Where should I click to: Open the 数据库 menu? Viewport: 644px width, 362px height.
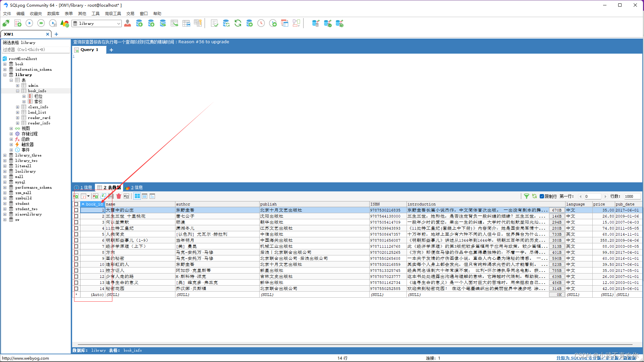pos(53,14)
